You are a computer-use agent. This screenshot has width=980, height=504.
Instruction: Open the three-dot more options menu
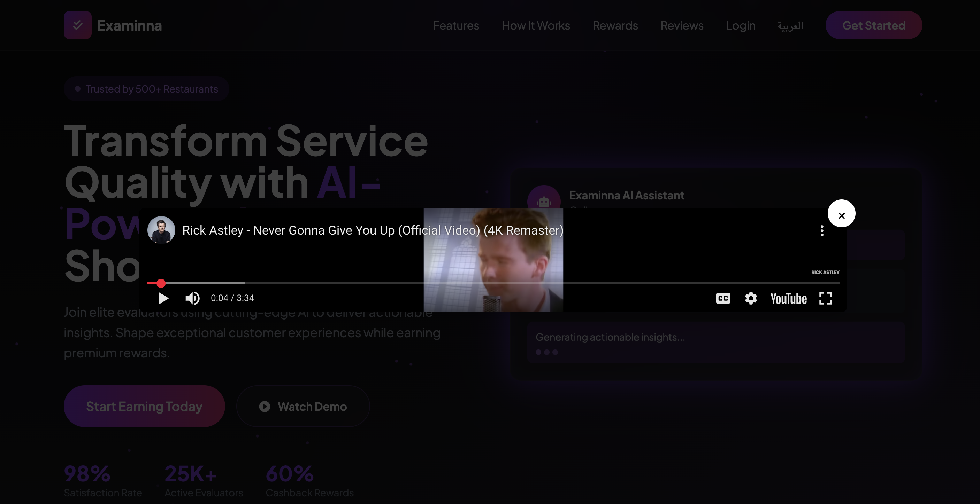(x=822, y=231)
